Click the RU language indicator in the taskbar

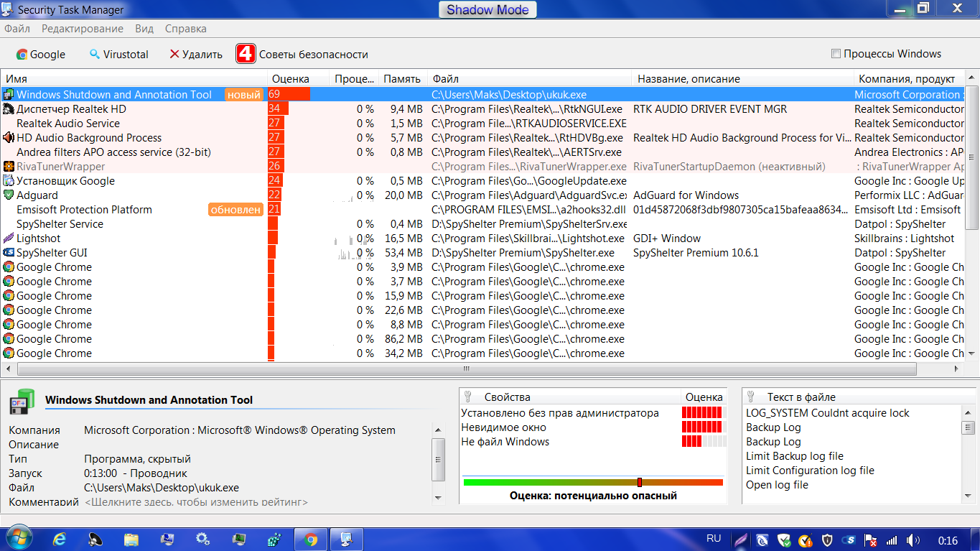(x=714, y=539)
